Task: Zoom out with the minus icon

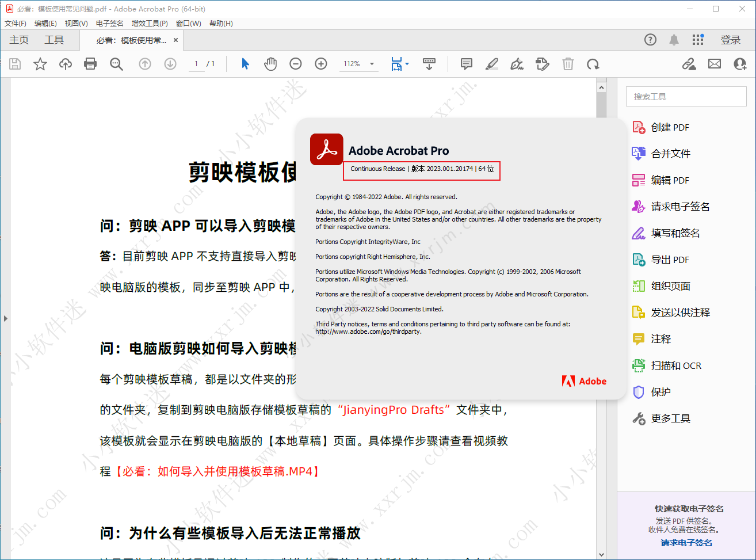Action: tap(296, 64)
